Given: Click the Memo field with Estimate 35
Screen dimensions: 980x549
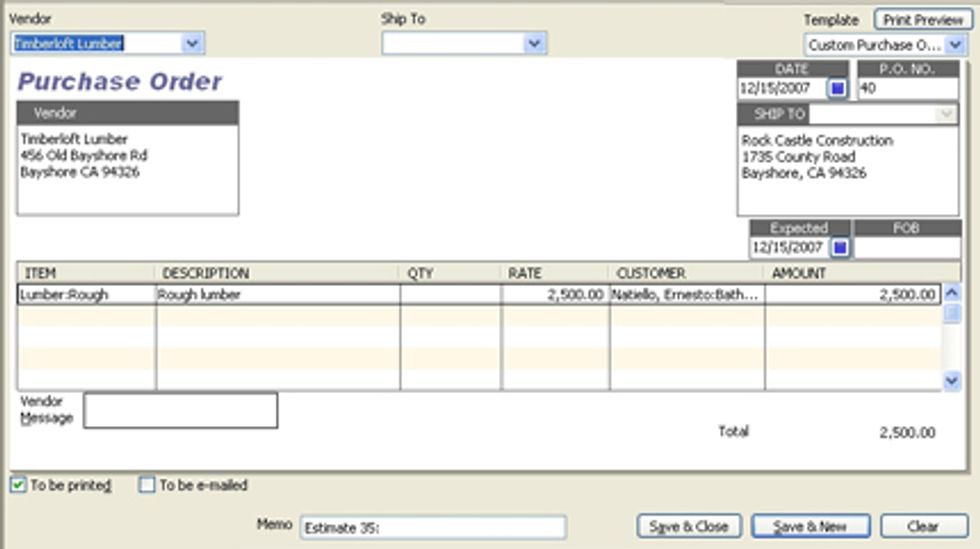Looking at the screenshot, I should click(433, 528).
